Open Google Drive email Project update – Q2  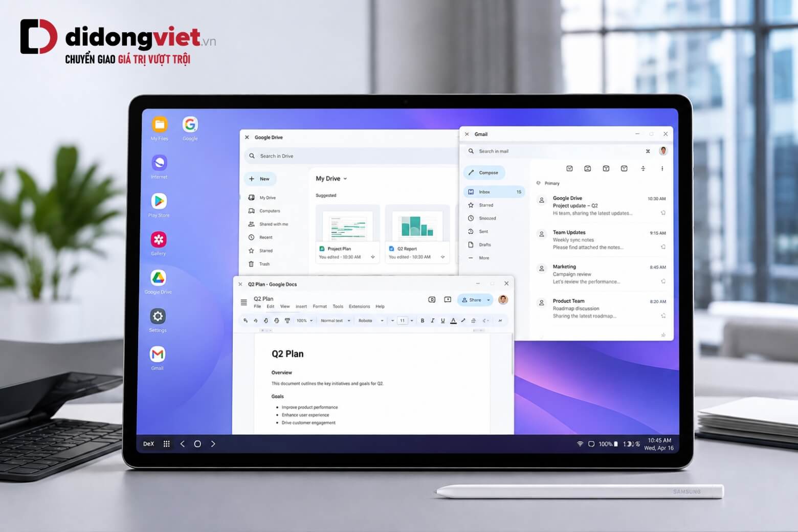click(x=602, y=206)
